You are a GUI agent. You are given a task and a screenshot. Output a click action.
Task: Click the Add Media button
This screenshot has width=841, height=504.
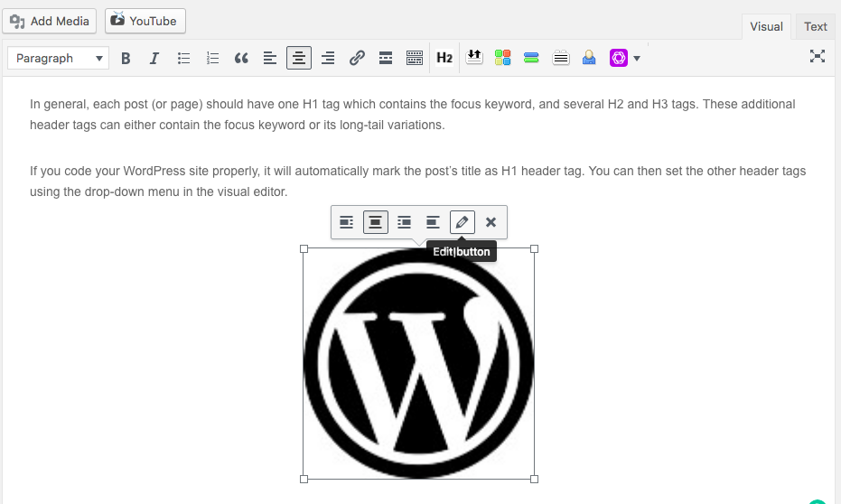[x=50, y=21]
